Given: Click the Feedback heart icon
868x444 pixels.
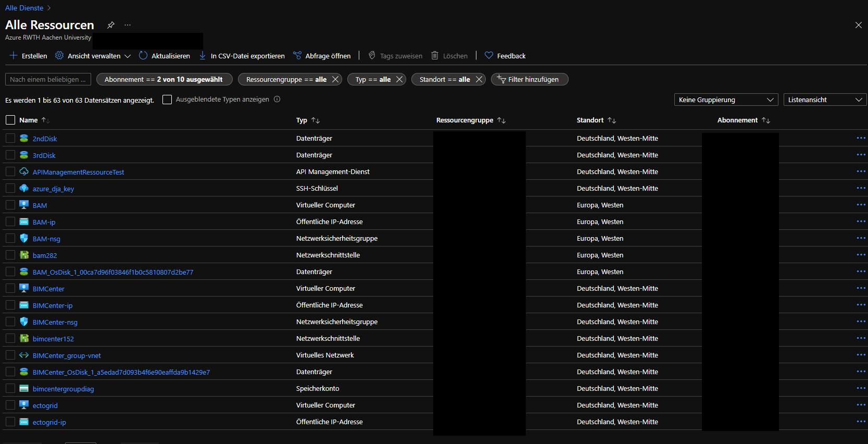Looking at the screenshot, I should click(489, 56).
